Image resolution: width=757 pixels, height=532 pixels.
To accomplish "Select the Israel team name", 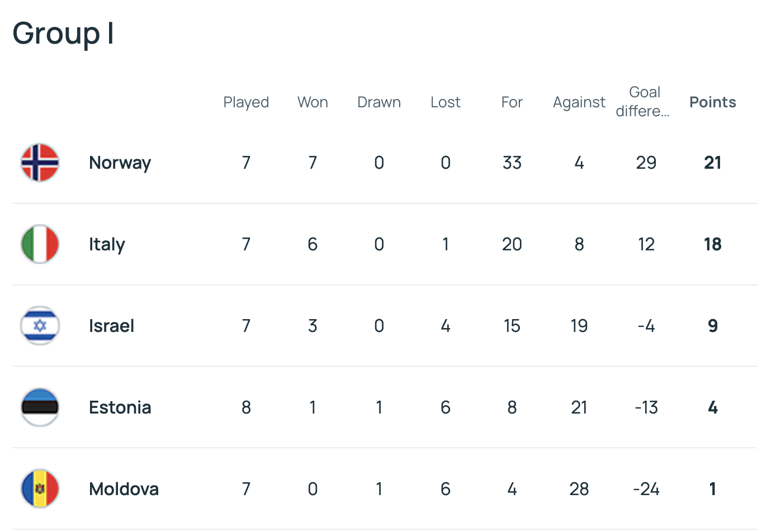I will pyautogui.click(x=111, y=326).
